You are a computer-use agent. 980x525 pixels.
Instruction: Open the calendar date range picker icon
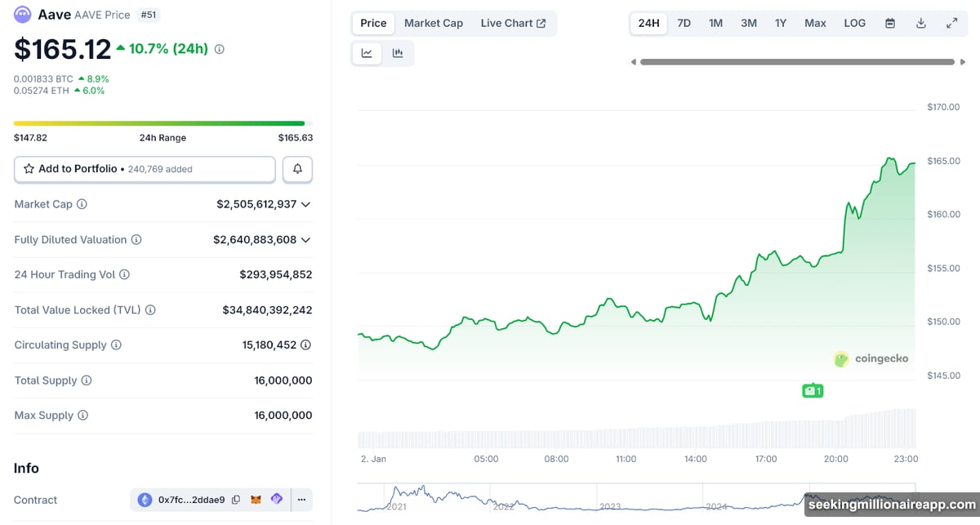pos(890,23)
